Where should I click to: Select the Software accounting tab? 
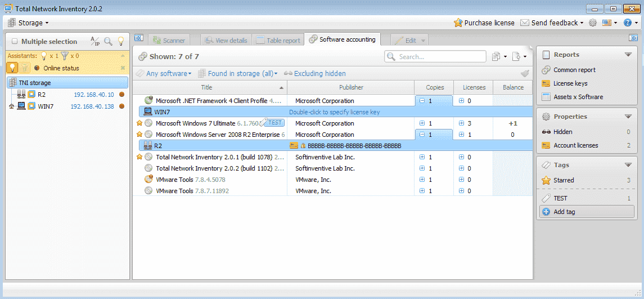342,39
